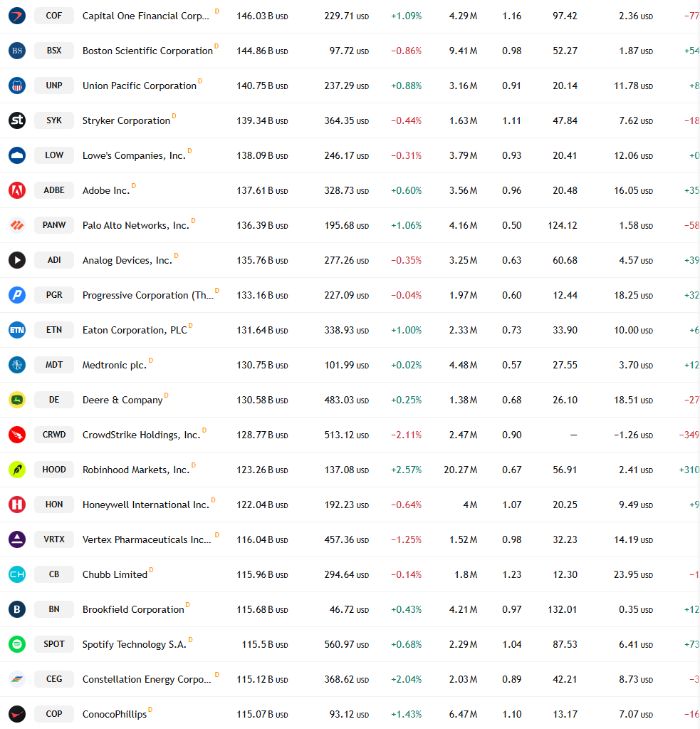The width and height of the screenshot is (700, 729).
Task: Open Deere & Company link
Action: click(122, 400)
